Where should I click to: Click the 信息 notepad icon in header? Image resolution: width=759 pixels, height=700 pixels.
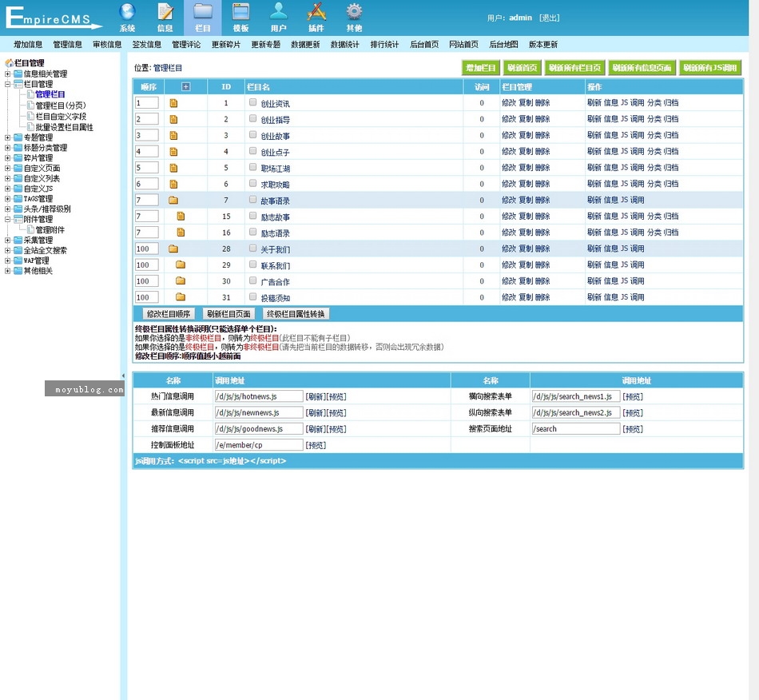(165, 13)
